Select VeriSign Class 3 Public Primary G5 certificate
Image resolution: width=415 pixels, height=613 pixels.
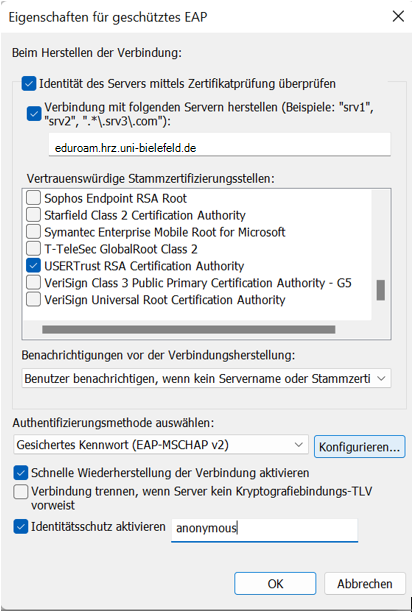[33, 282]
